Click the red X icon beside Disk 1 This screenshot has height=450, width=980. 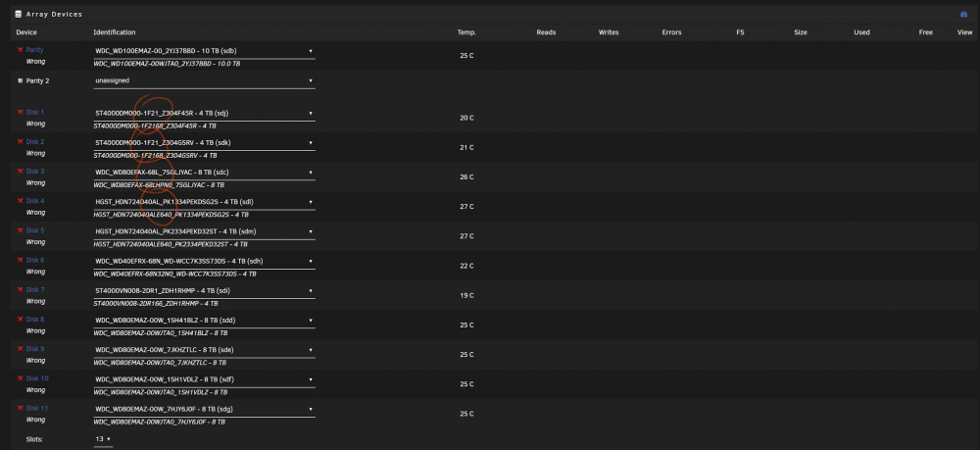coord(20,112)
